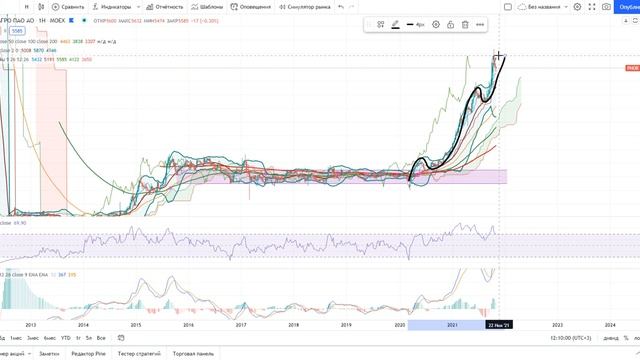640x360 pixels.
Task: Open the Шаблоны templates menu
Action: (207, 7)
